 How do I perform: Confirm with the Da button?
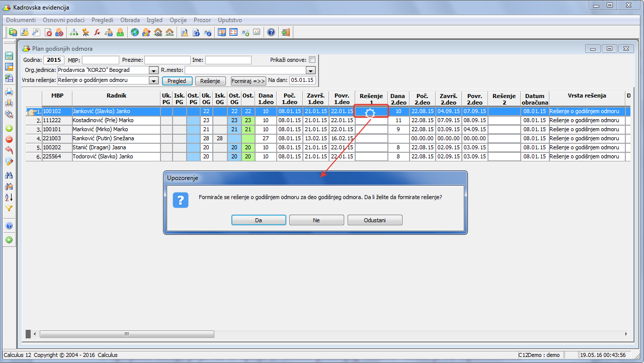(259, 220)
